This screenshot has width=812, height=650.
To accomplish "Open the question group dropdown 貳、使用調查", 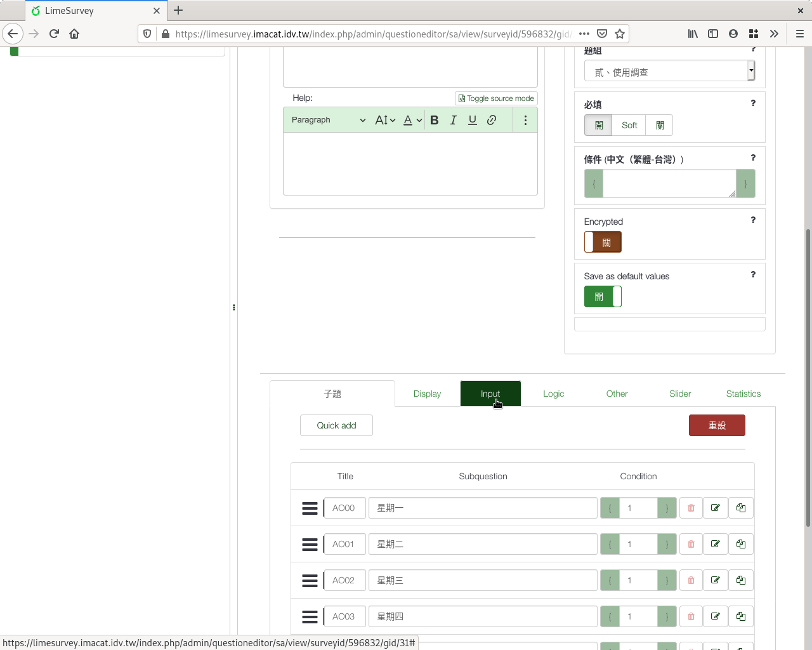I will (x=670, y=71).
